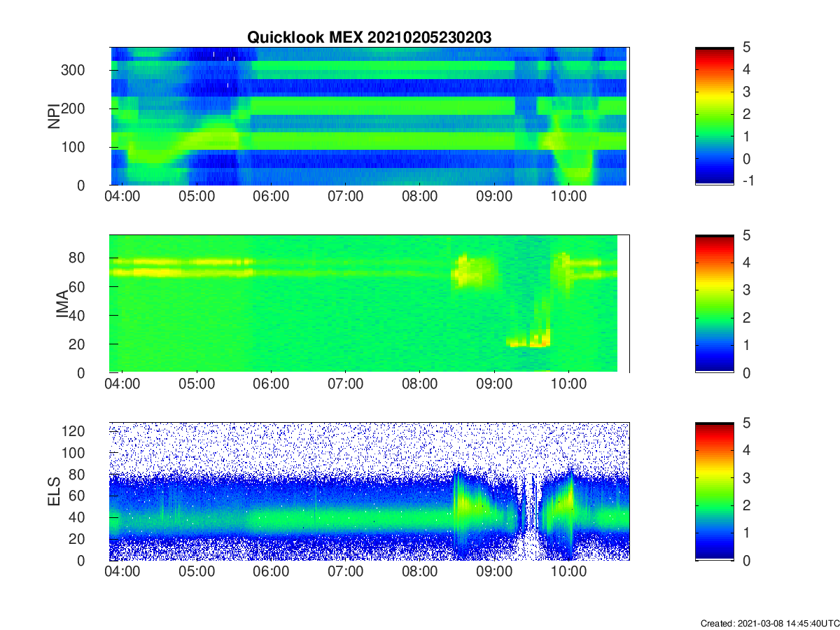Click the NPI spectrogram panel
The image size is (840, 630).
click(x=369, y=116)
